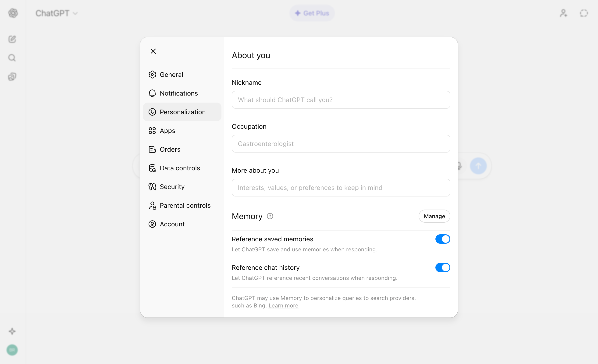Click the Data controls database icon

point(152,168)
